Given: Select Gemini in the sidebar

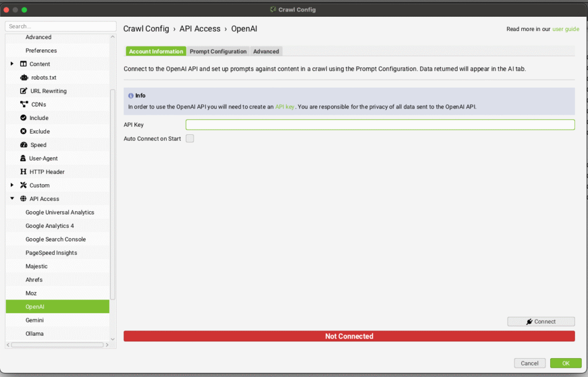Looking at the screenshot, I should pyautogui.click(x=34, y=320).
